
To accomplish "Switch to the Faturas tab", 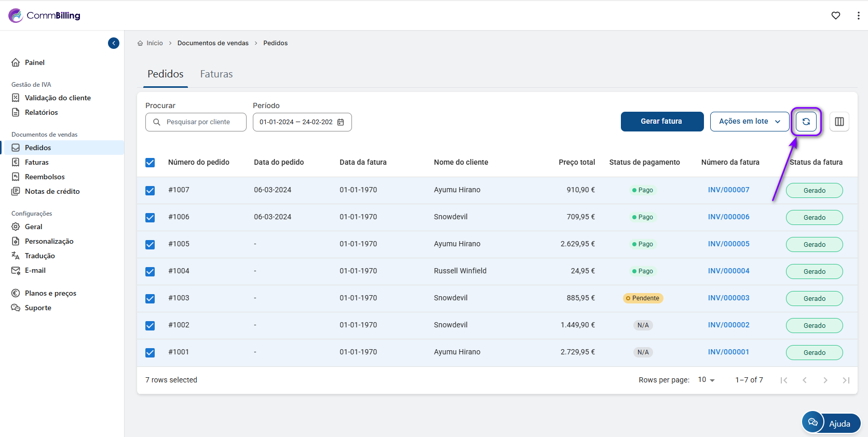I will click(216, 74).
